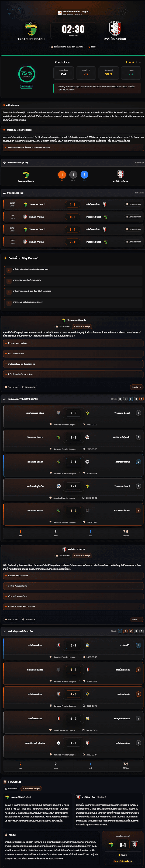Expand the read more chevron in Treasure Beach insight

136,387
